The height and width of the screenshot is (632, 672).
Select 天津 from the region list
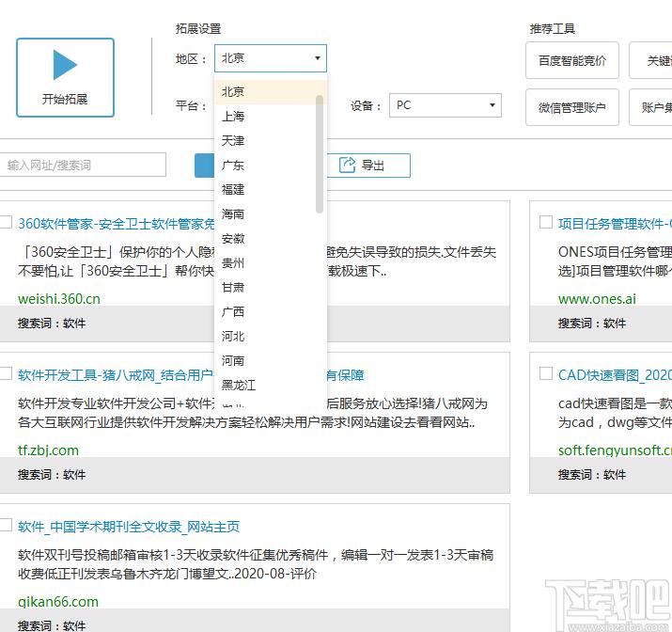pyautogui.click(x=271, y=141)
